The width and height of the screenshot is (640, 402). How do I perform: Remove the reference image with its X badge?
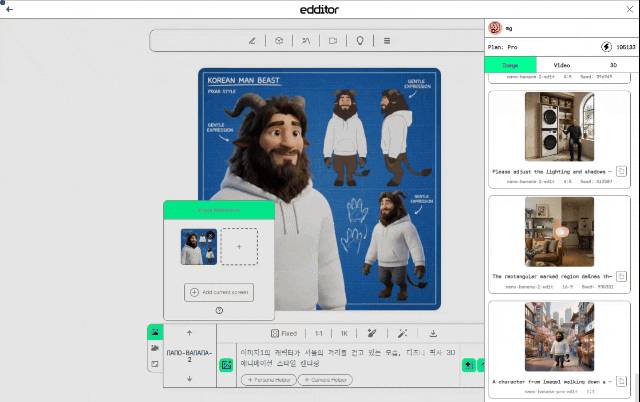click(210, 235)
